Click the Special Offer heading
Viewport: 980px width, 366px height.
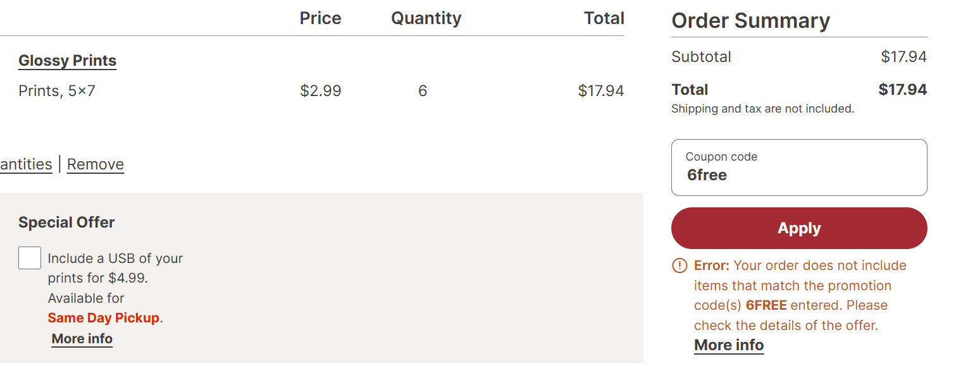66,223
